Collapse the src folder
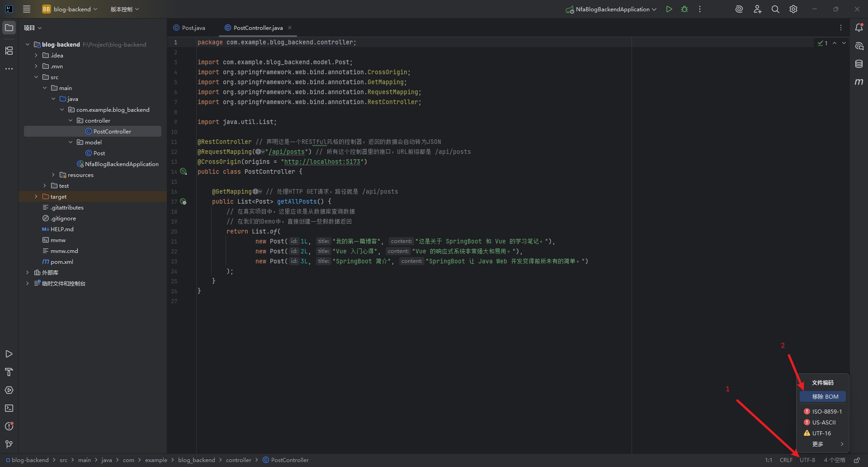The width and height of the screenshot is (868, 467). (36, 77)
